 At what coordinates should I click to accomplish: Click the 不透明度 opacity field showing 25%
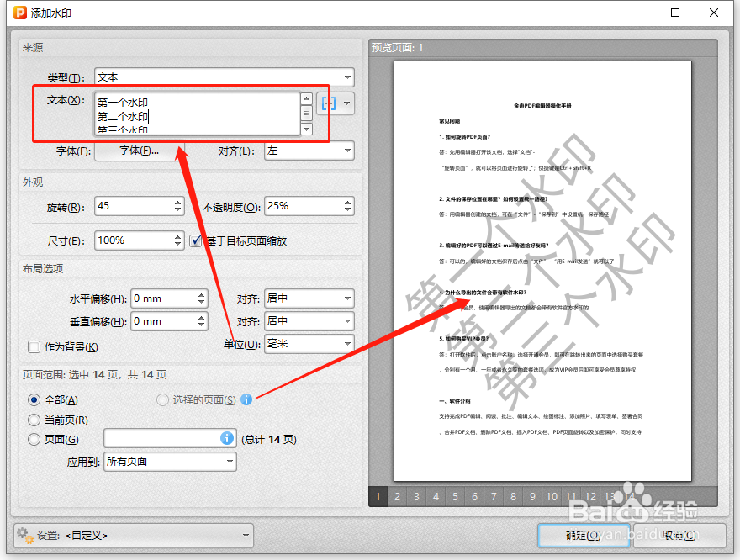304,206
